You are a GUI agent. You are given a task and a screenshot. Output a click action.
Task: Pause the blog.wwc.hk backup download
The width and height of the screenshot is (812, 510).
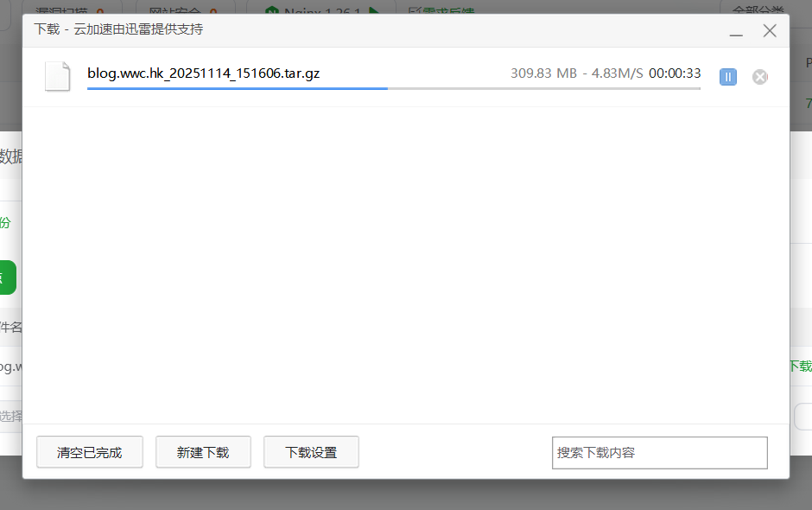click(728, 77)
